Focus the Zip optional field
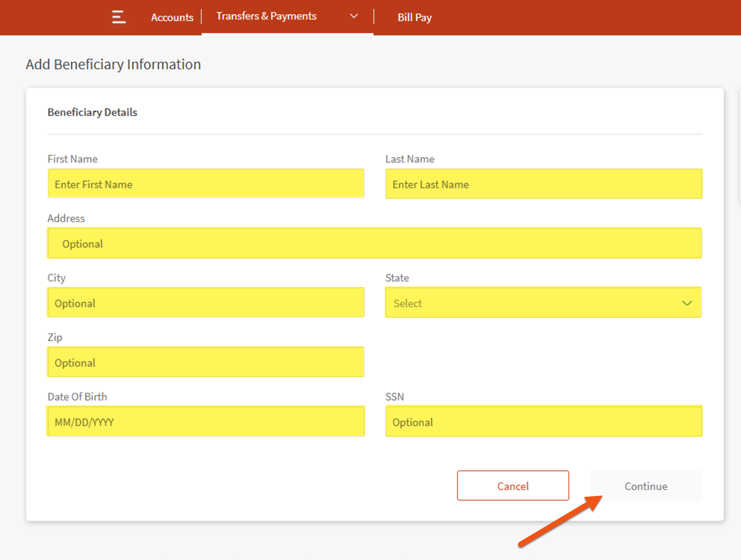Image resolution: width=741 pixels, height=560 pixels. coord(206,362)
